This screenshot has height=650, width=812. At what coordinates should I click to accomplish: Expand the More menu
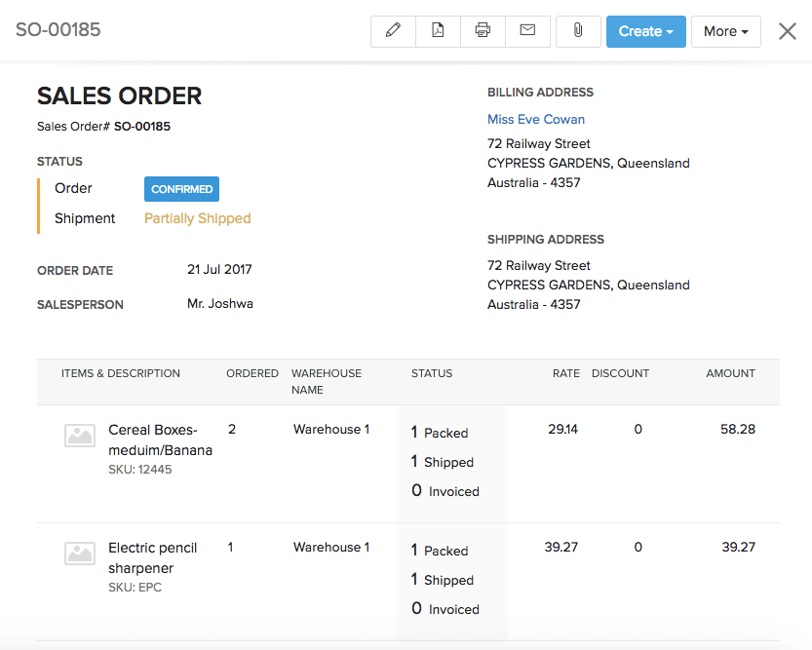pyautogui.click(x=725, y=31)
